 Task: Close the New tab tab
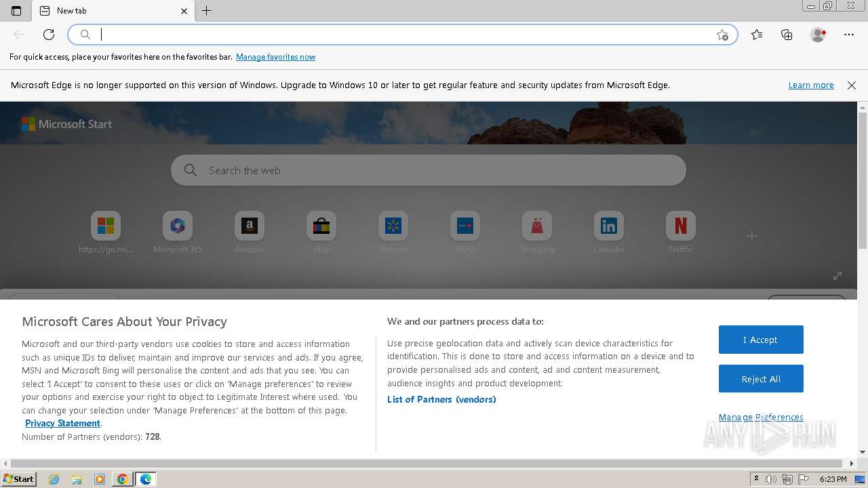pyautogui.click(x=184, y=11)
